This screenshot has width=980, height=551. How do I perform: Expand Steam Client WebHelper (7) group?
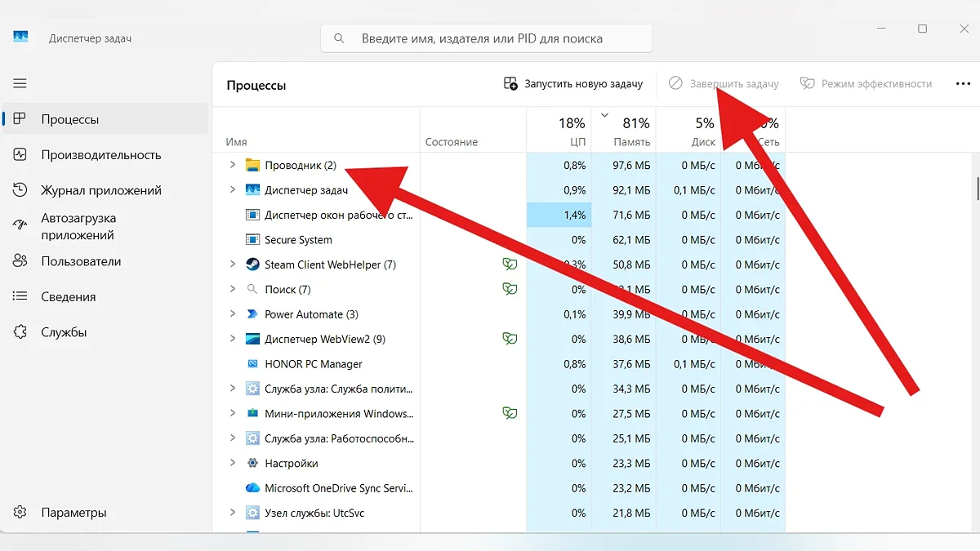pyautogui.click(x=232, y=264)
